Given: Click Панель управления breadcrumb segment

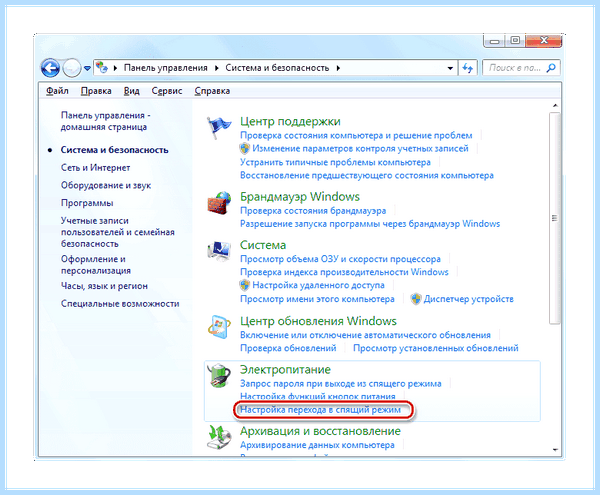Looking at the screenshot, I should 166,68.
